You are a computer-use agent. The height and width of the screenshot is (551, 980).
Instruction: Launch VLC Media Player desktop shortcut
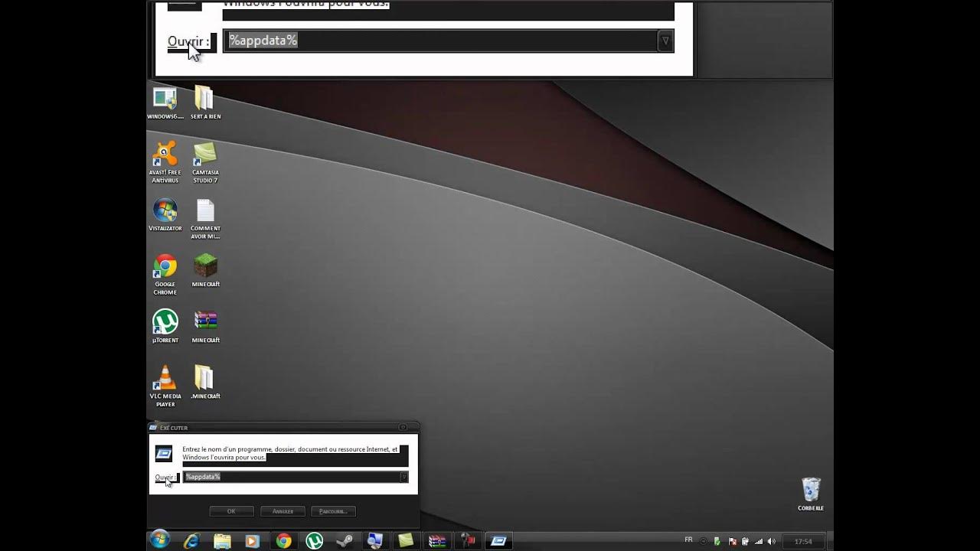click(165, 386)
